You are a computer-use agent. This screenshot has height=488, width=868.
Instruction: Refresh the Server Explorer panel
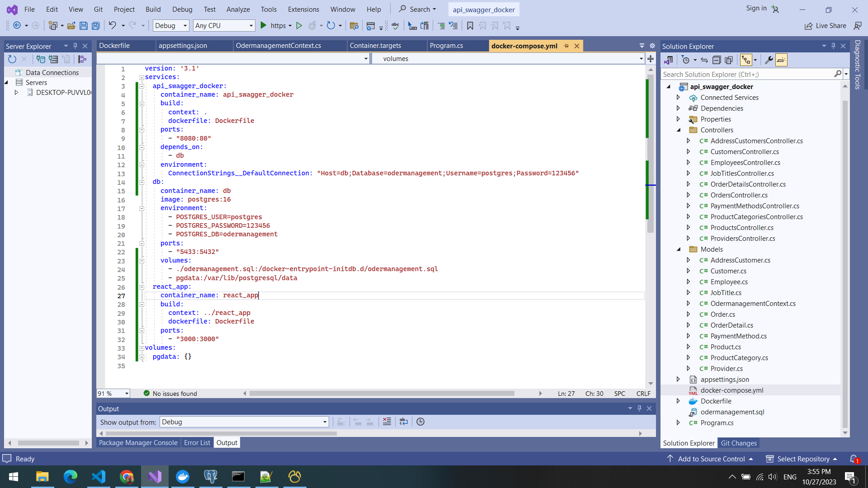coord(12,59)
